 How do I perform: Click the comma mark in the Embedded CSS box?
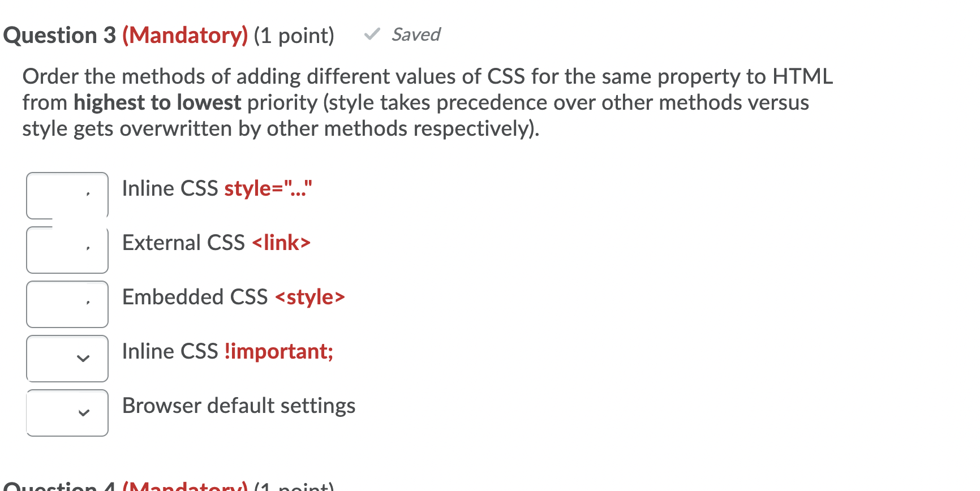click(88, 304)
